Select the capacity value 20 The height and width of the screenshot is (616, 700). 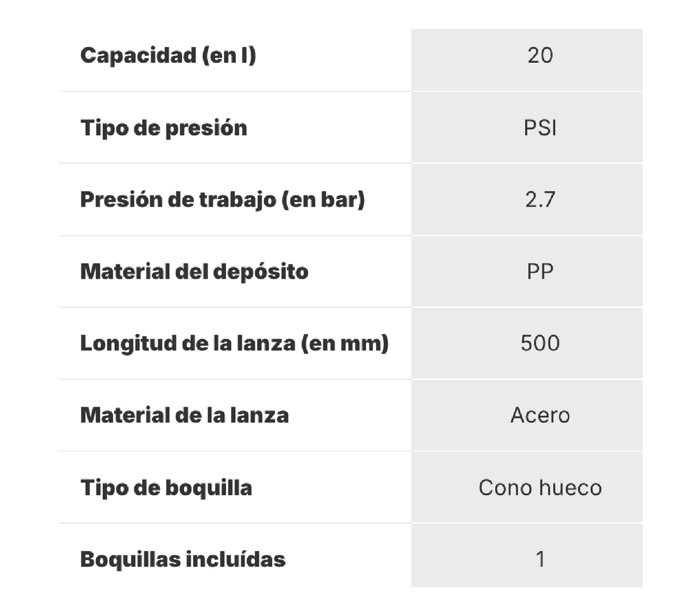[x=540, y=55]
